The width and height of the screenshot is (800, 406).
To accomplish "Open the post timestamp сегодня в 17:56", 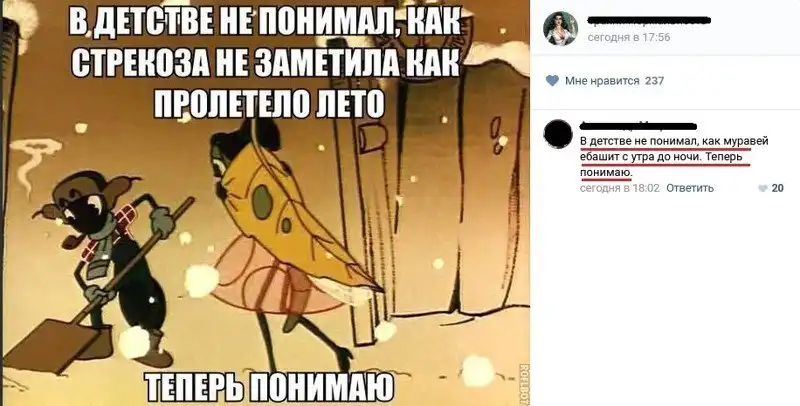I will [629, 37].
